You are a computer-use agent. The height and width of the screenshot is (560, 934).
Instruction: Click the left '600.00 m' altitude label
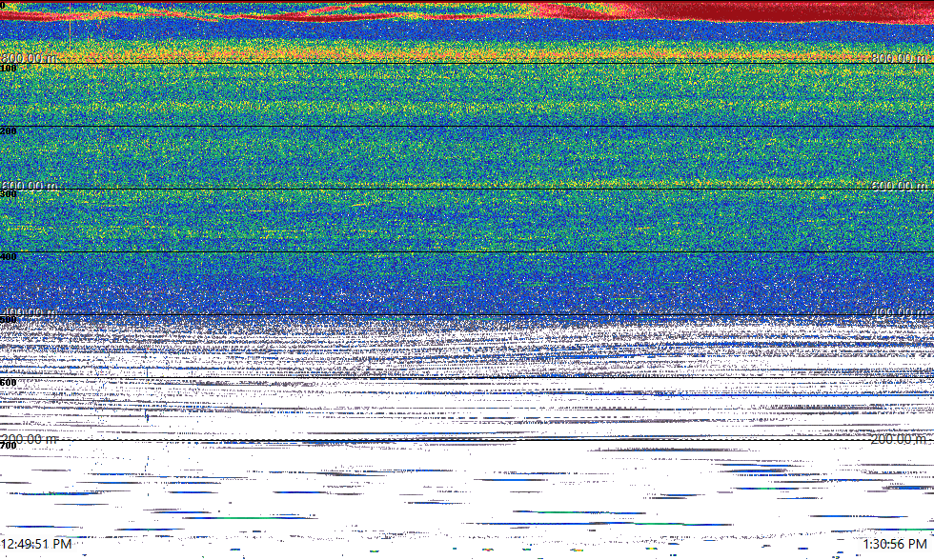30,185
